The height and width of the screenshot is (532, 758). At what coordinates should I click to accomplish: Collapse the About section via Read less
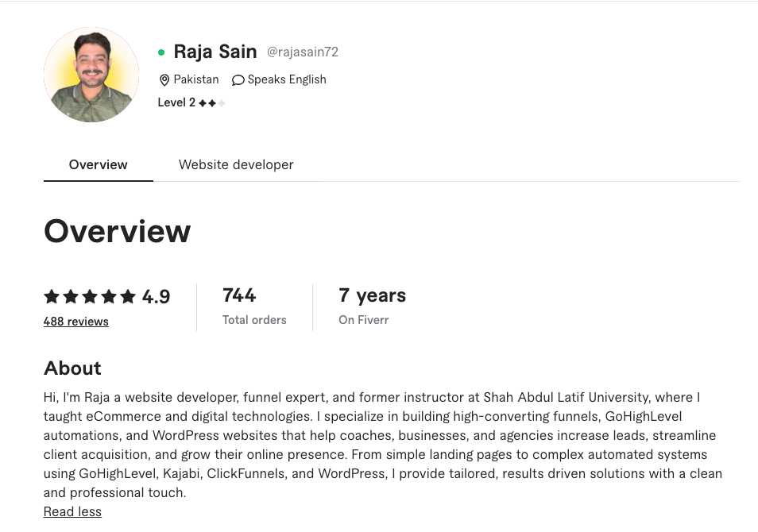tap(72, 511)
